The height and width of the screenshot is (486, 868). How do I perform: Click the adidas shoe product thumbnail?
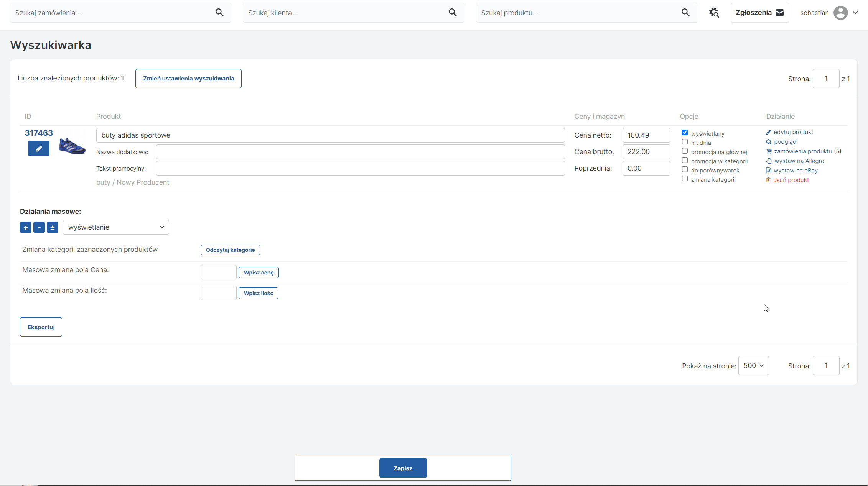pyautogui.click(x=72, y=146)
